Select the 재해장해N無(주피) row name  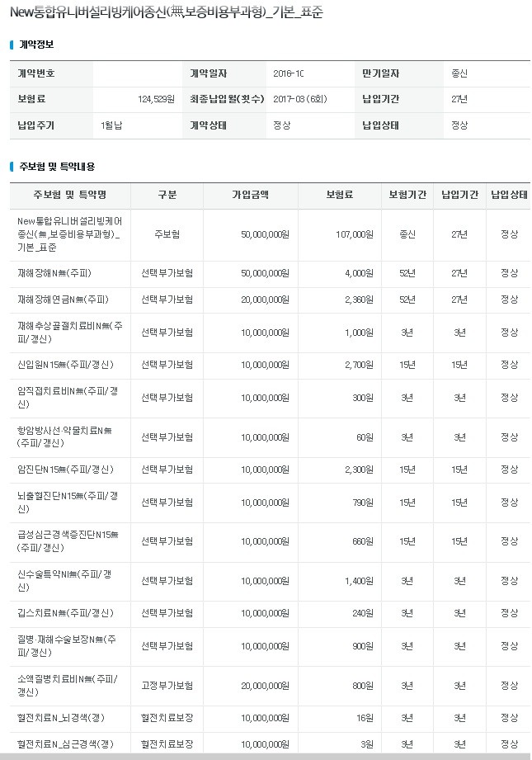pyautogui.click(x=54, y=273)
